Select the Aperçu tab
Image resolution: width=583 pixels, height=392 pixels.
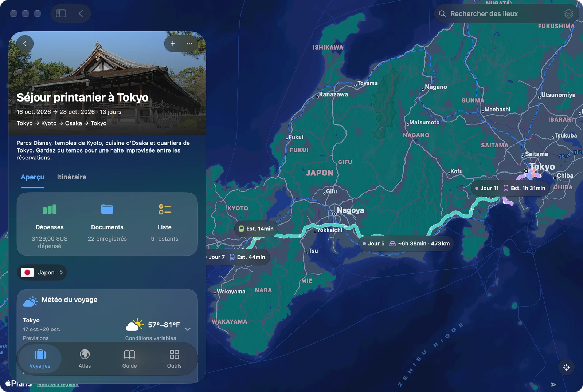(32, 177)
